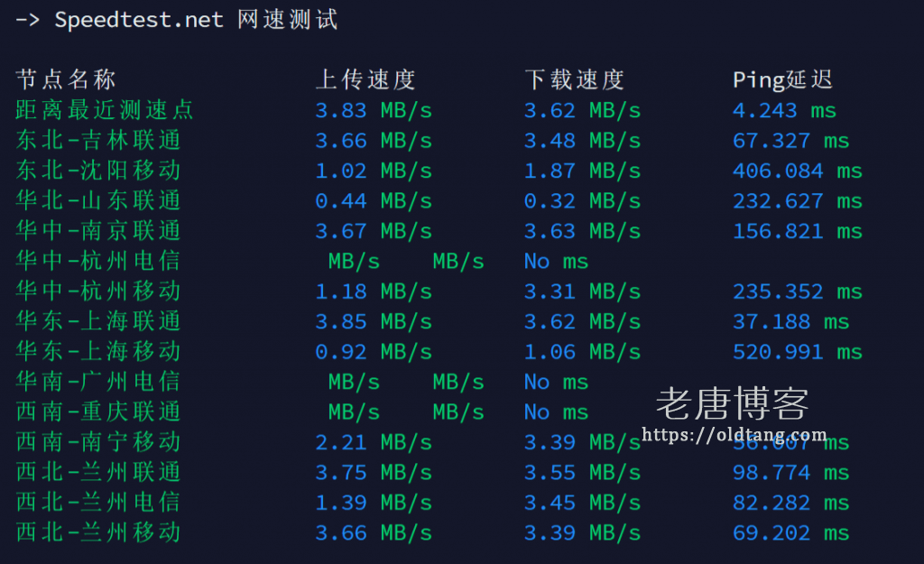Click the 西南-重庆联通 node name
Viewport: 924px width, 564px height.
tap(98, 411)
